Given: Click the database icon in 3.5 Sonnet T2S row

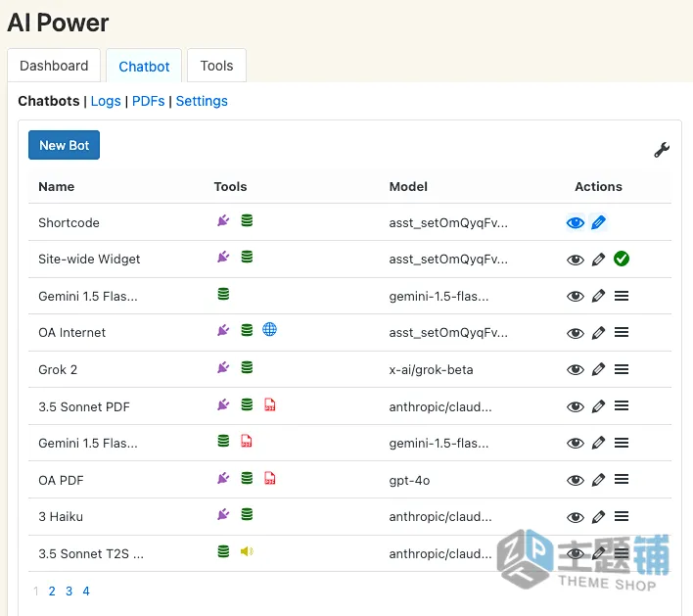Looking at the screenshot, I should (223, 551).
